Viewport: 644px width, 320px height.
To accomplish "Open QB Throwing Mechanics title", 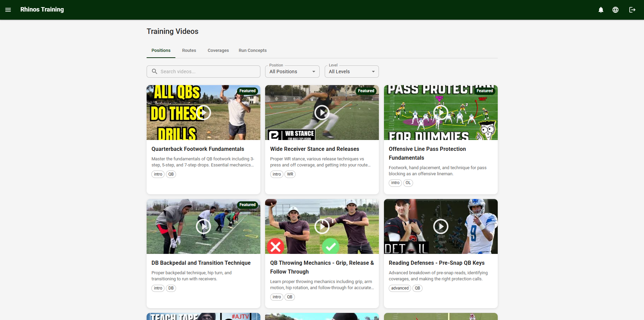I will pyautogui.click(x=322, y=267).
